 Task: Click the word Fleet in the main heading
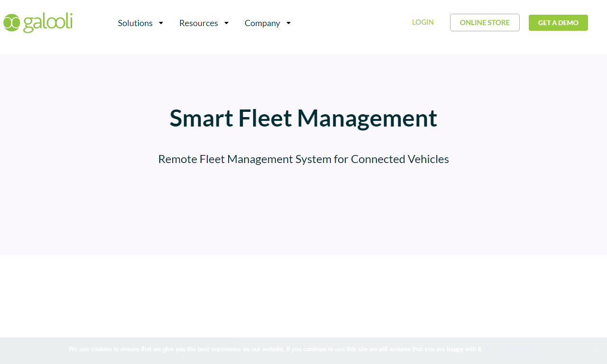265,118
